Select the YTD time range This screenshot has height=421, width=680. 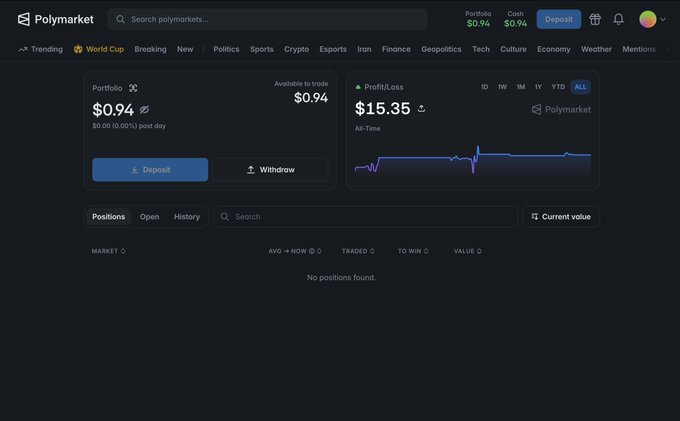pos(558,87)
